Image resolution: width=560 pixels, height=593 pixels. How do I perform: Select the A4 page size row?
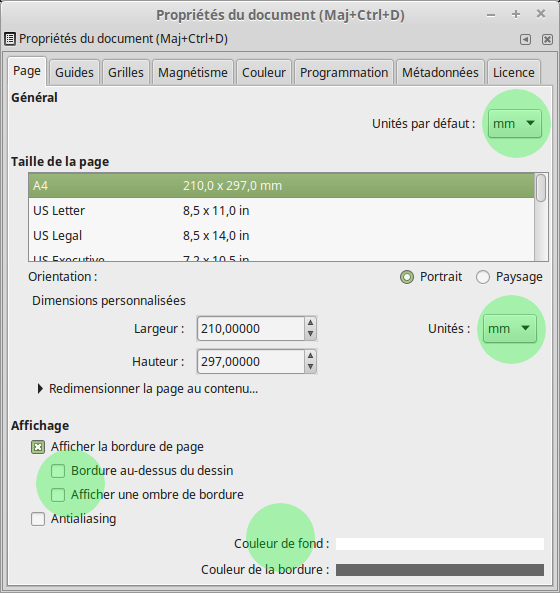282,186
